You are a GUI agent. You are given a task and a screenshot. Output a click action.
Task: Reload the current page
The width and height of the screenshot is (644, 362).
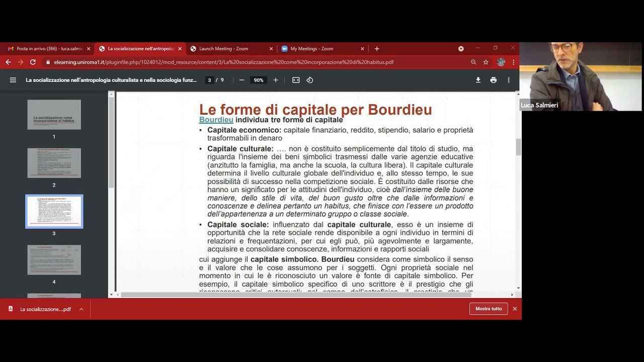(x=33, y=62)
